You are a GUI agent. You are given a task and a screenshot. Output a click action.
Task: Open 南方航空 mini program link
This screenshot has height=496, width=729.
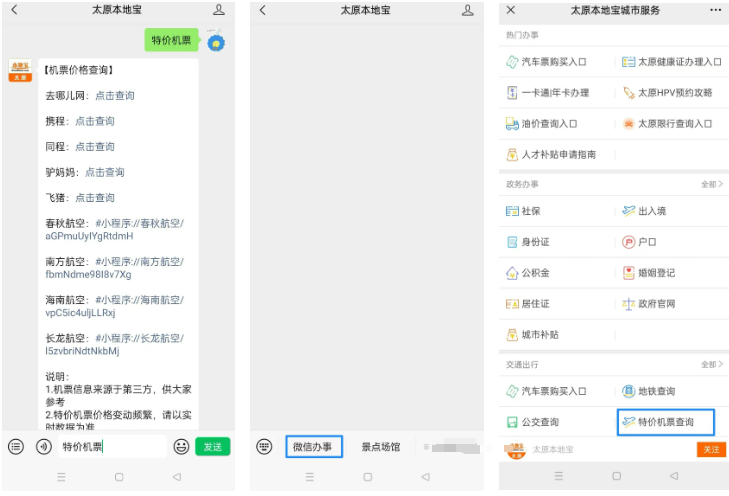tap(114, 268)
